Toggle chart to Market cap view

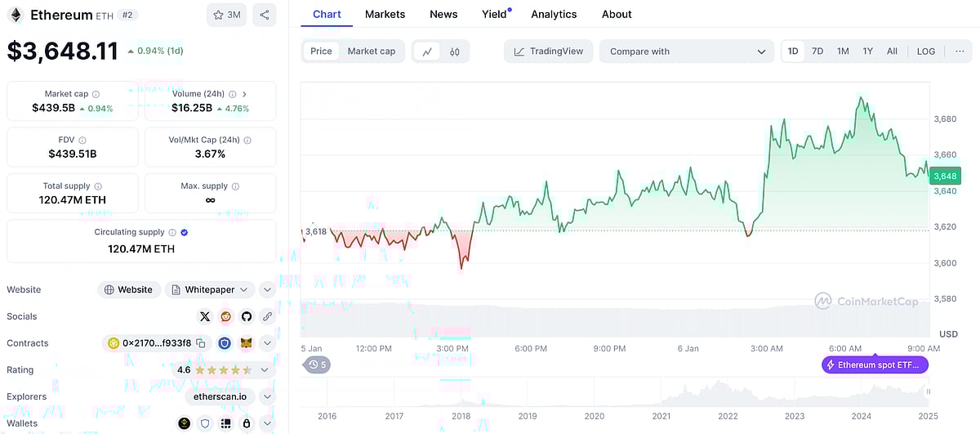[x=372, y=51]
